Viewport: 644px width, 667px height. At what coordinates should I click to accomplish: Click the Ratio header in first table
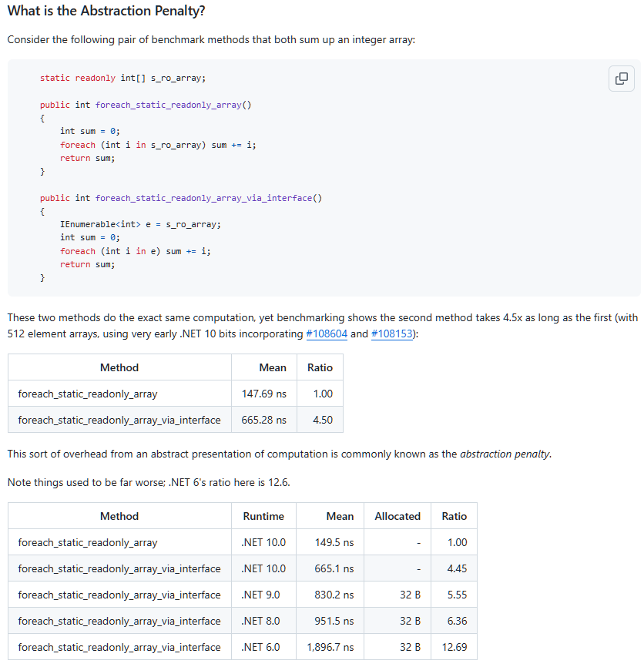[320, 367]
